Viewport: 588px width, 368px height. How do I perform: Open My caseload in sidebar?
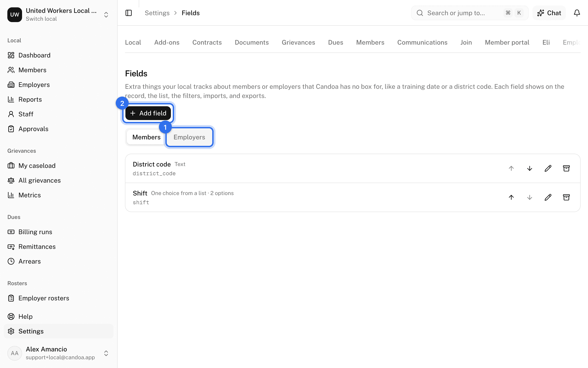pyautogui.click(x=58, y=166)
